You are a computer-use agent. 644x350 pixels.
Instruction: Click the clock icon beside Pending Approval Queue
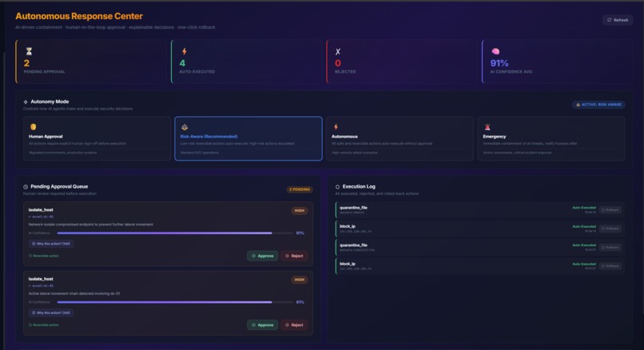coord(26,187)
